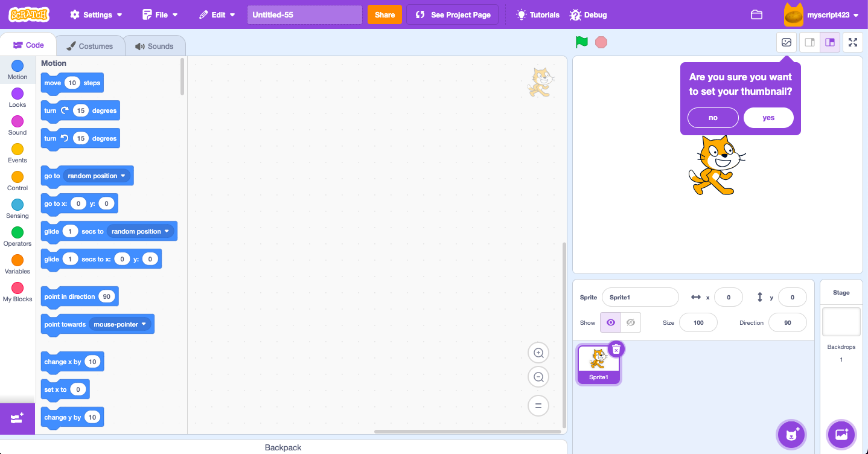Open the File menu
Image resolution: width=868 pixels, height=454 pixels.
(x=161, y=14)
